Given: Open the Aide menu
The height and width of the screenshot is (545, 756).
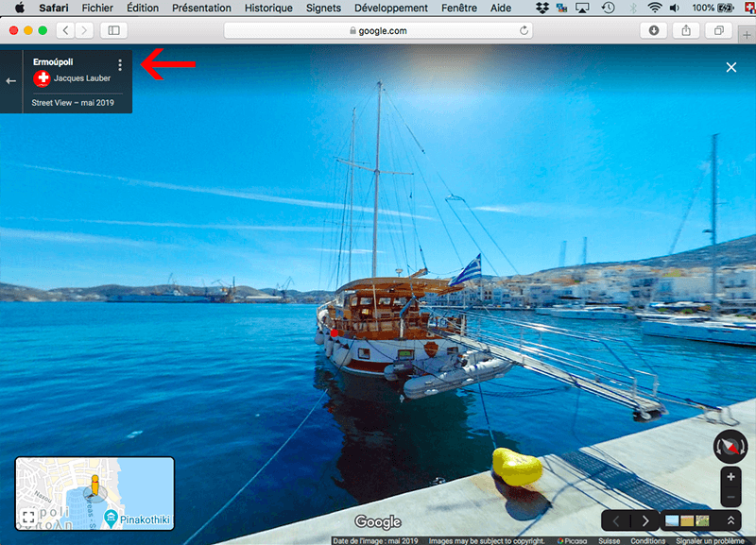Looking at the screenshot, I should (x=501, y=8).
